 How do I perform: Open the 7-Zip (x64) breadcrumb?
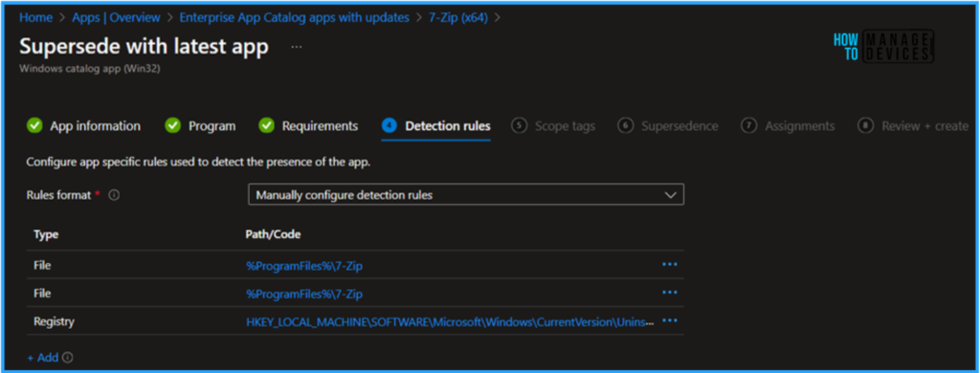tap(457, 17)
